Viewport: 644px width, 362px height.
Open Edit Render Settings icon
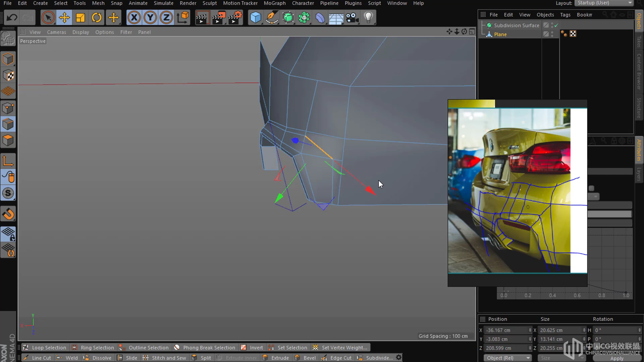coord(235,17)
